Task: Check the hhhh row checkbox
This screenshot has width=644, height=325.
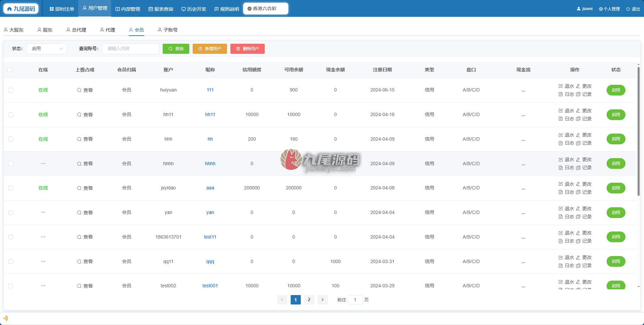Action: tap(11, 164)
